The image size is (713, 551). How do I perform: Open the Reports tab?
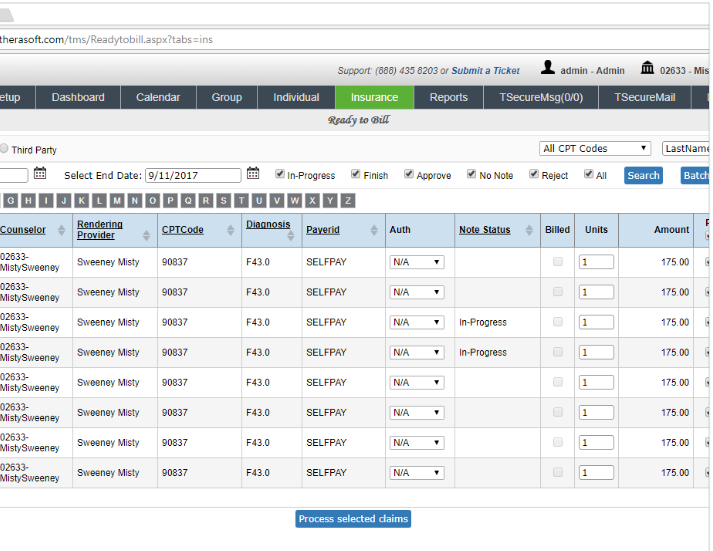point(448,97)
